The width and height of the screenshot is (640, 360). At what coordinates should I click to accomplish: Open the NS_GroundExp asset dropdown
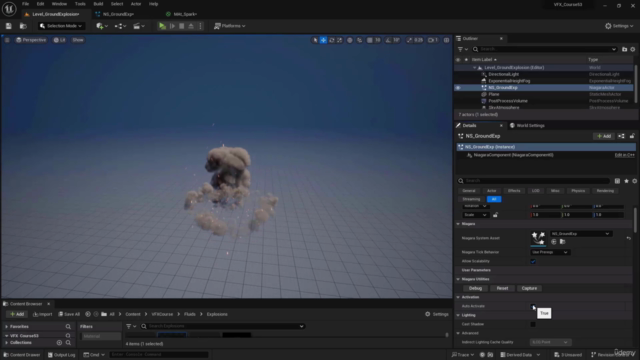click(580, 234)
